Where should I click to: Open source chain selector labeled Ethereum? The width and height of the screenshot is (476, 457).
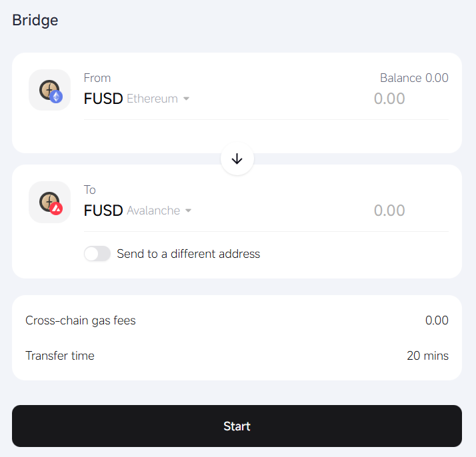click(153, 99)
